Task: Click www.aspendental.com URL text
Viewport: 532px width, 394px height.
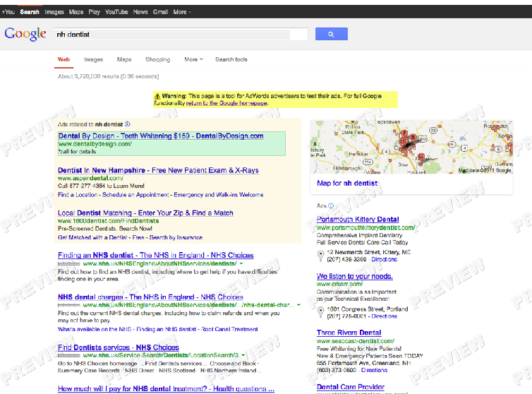Action: click(x=90, y=178)
